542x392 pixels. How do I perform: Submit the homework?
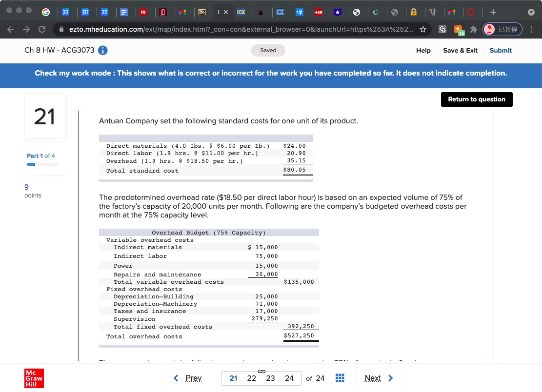pyautogui.click(x=501, y=50)
